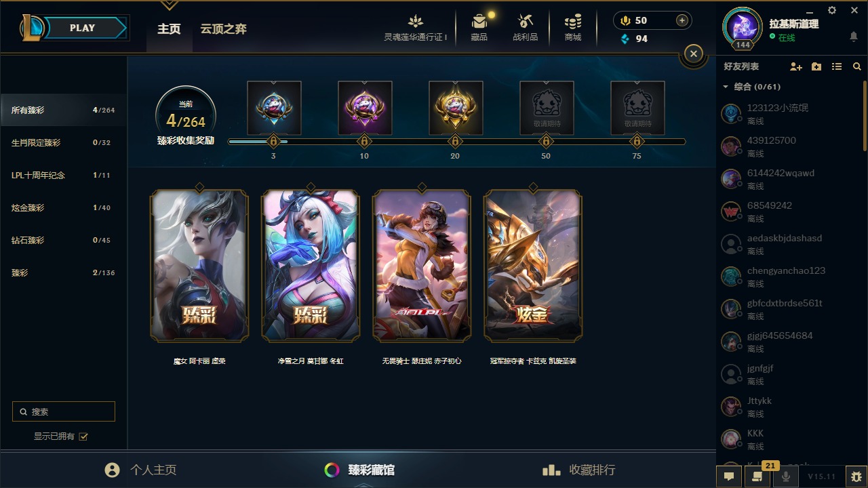
Task: Open the 战利品 loot icon
Action: (526, 27)
